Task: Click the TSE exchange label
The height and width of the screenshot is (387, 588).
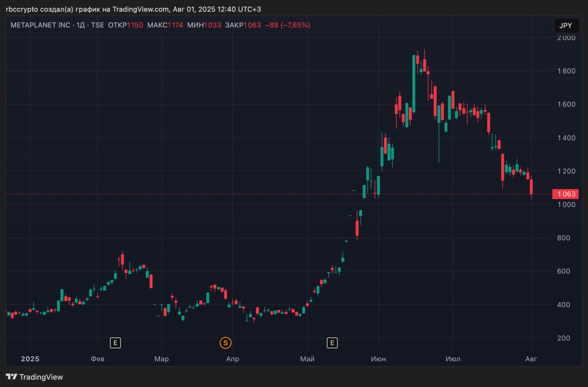Action: (97, 25)
